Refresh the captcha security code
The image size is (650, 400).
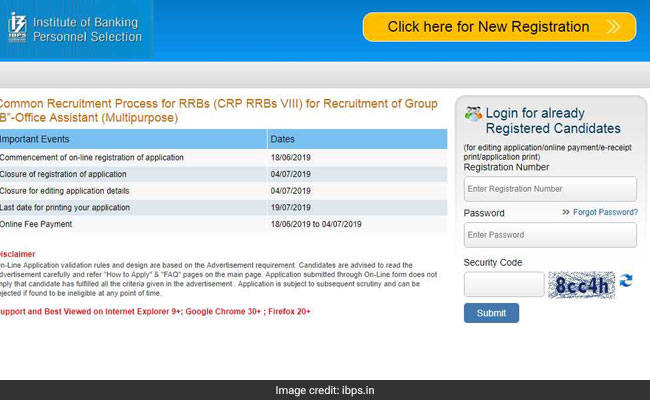click(x=626, y=281)
